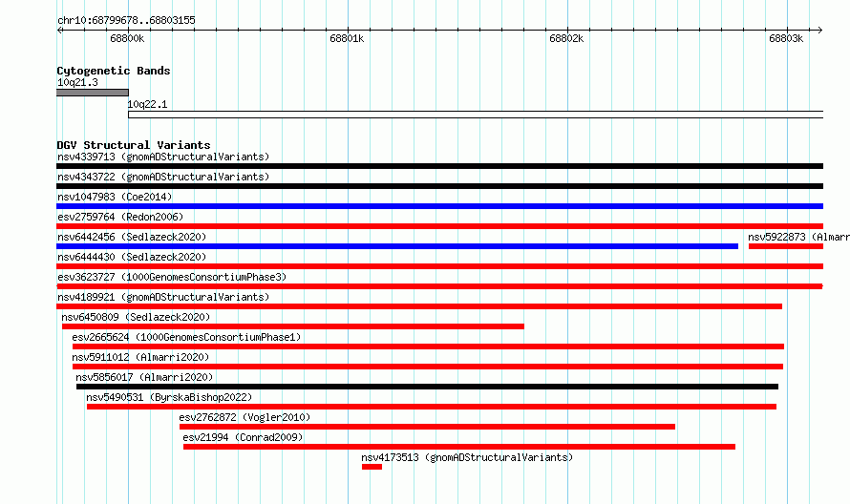Click the red bar of nsv5911012
This screenshot has width=850, height=504.
(428, 367)
